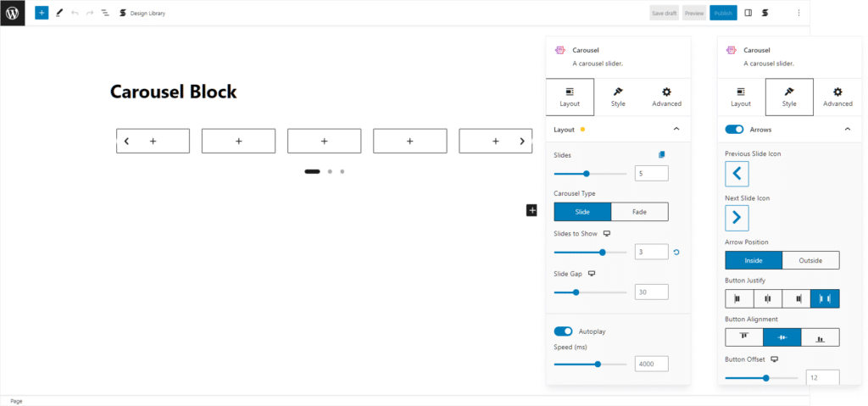Click the Publish button
This screenshot has width=868, height=406.
point(722,13)
